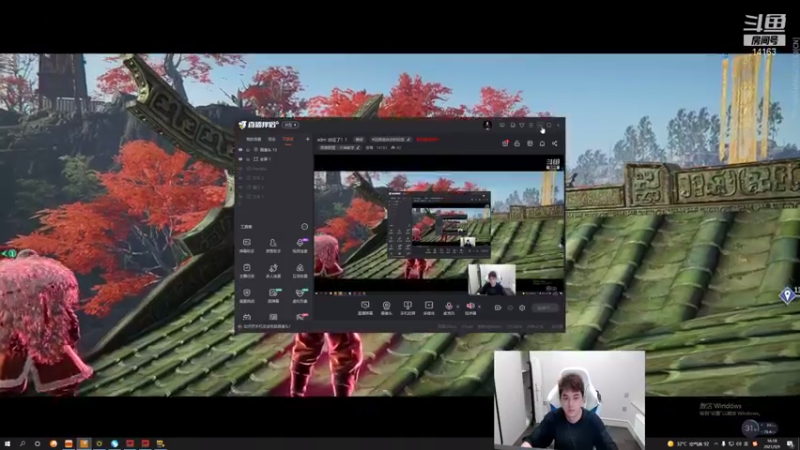Open the shield-shaped tool in the toolbox
Screen dimensions: 800x450
coord(247,295)
